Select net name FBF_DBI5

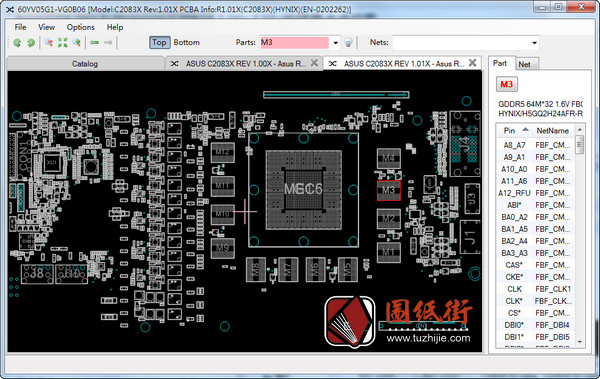coord(552,337)
